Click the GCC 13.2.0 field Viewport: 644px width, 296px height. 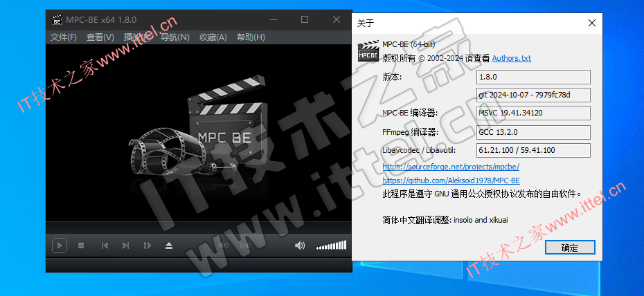(x=533, y=132)
